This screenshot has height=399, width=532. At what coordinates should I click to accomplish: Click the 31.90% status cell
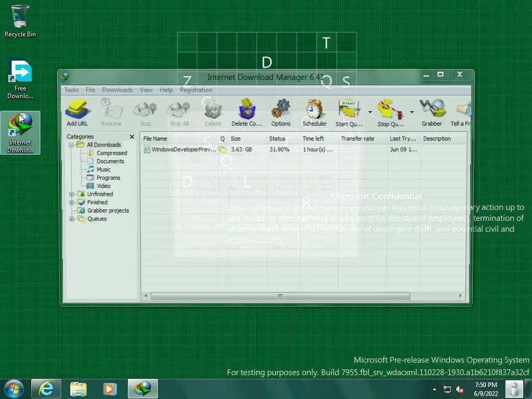(x=279, y=149)
